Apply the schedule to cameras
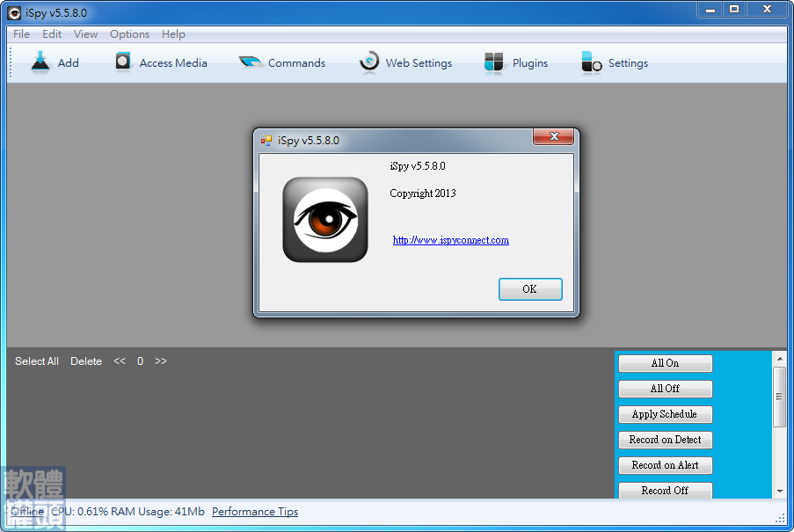 pyautogui.click(x=665, y=414)
